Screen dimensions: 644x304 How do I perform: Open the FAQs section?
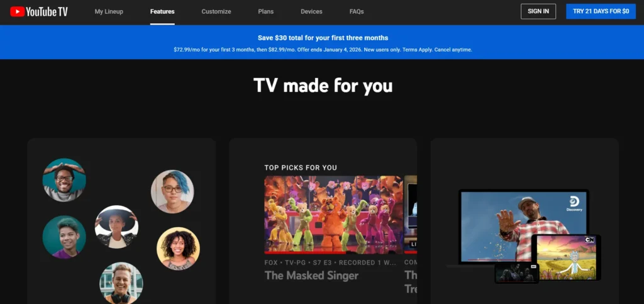point(357,11)
